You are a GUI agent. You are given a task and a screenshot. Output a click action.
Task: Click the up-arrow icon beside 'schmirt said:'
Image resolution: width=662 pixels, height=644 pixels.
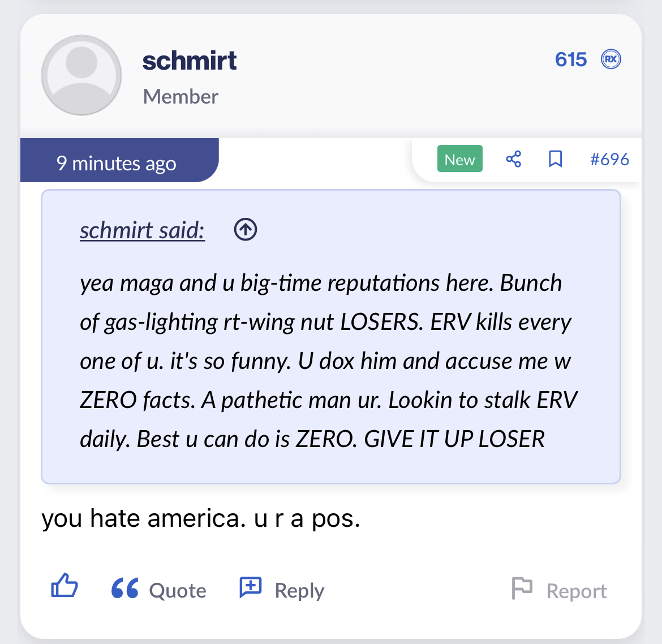coord(246,230)
